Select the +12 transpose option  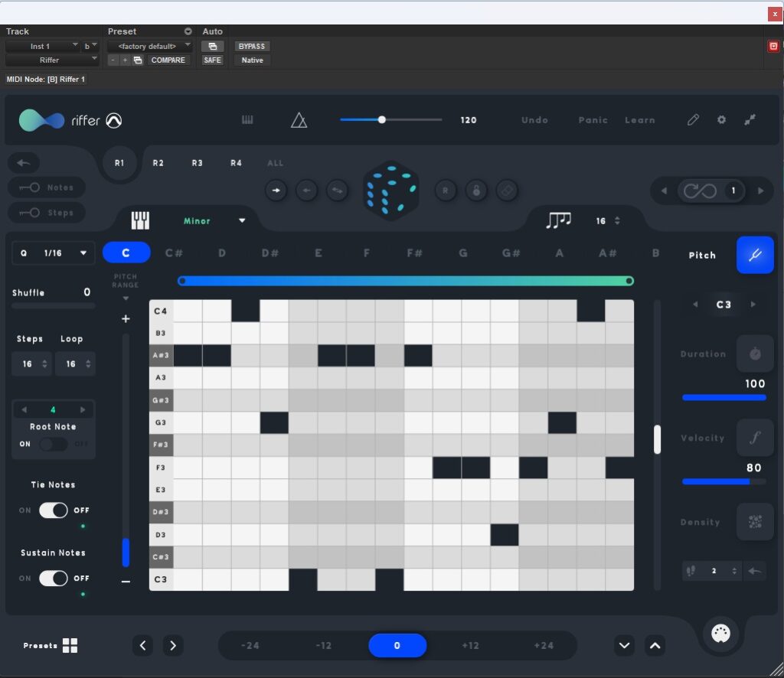tap(470, 646)
